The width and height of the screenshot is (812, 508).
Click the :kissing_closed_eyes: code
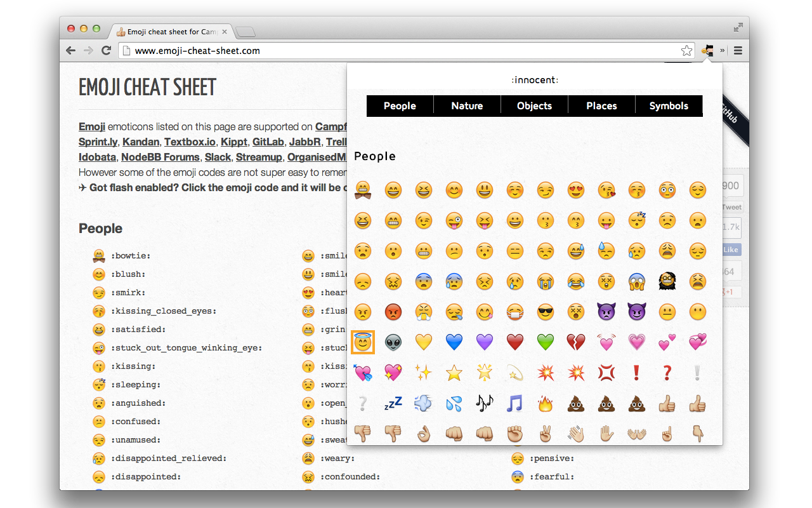click(164, 311)
